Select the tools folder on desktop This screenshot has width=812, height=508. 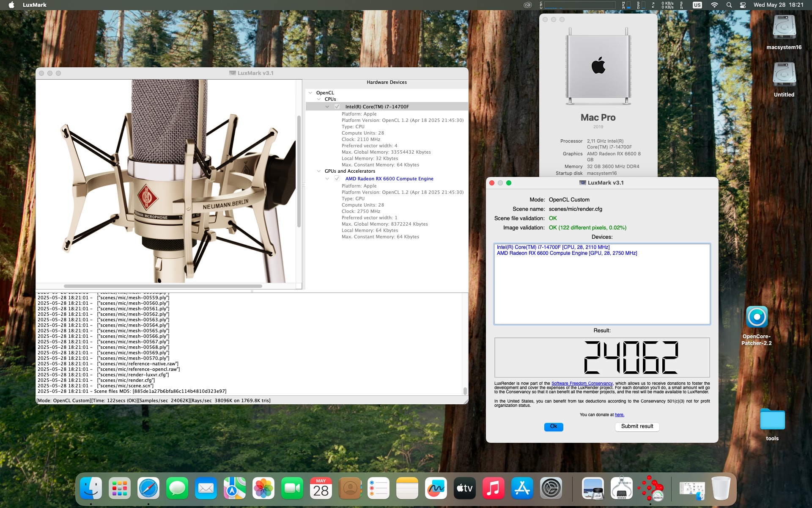[x=772, y=425]
